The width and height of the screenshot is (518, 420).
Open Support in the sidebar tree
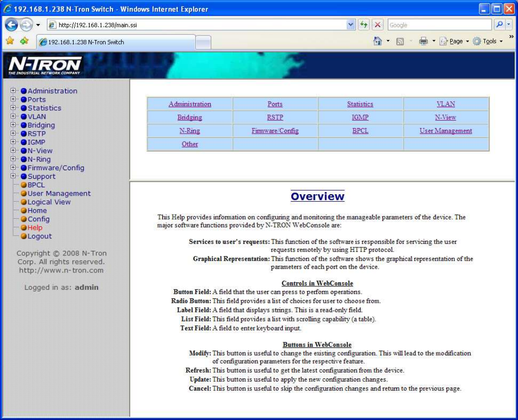click(42, 176)
